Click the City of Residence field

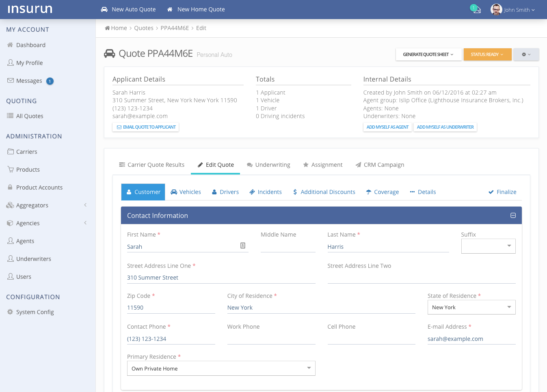[x=321, y=308]
